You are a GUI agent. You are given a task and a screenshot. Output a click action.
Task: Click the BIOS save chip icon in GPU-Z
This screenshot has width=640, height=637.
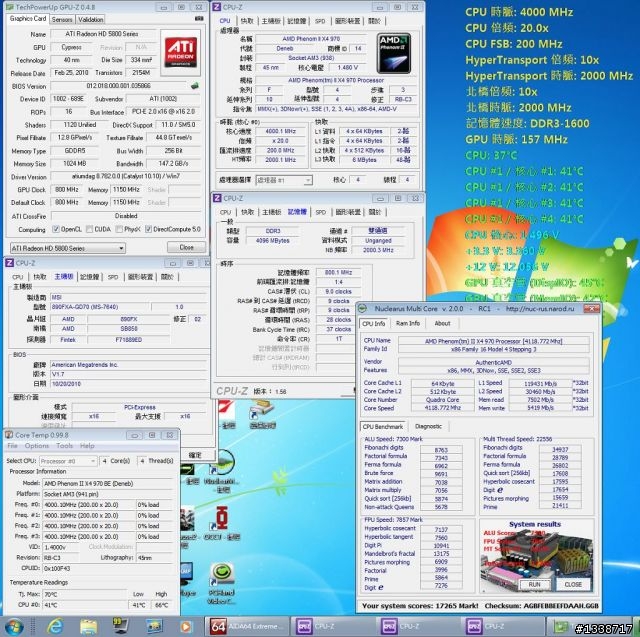tap(195, 86)
